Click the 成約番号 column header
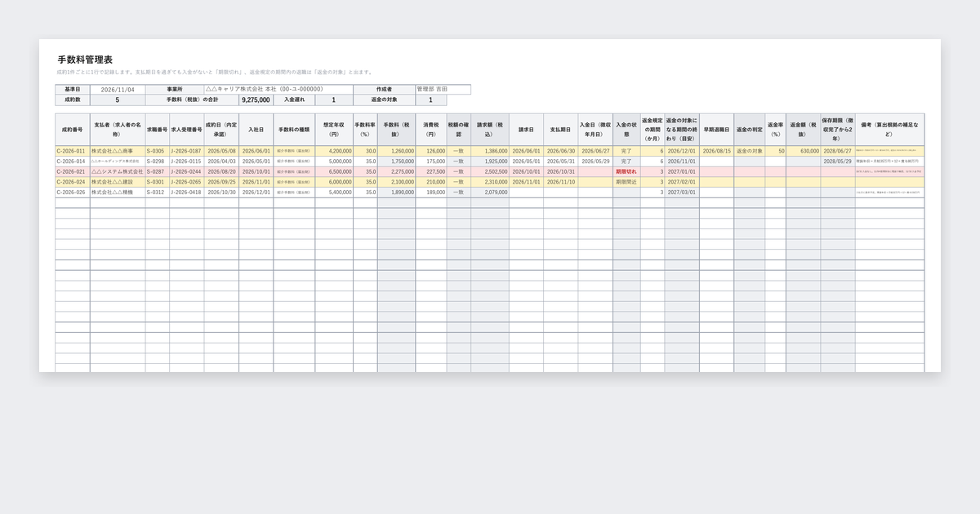980x514 pixels. [x=72, y=130]
